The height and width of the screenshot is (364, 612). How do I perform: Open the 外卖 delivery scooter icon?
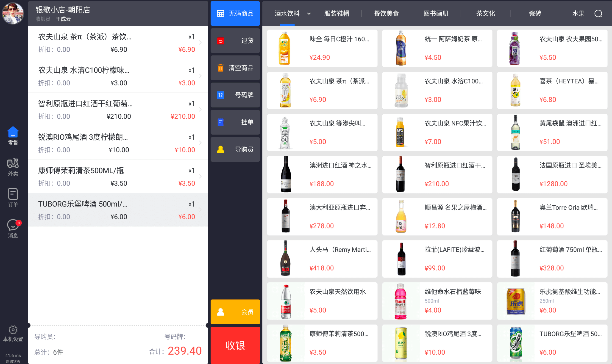click(13, 163)
